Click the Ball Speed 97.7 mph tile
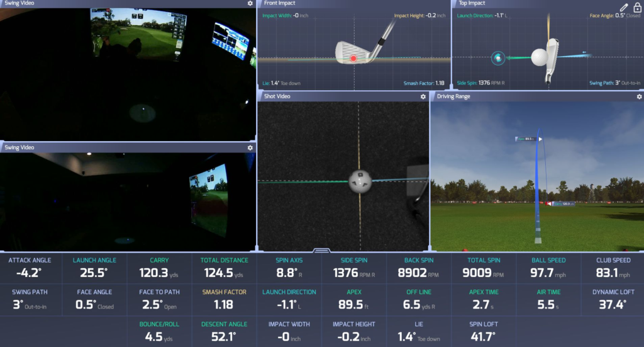The image size is (644, 347). tap(548, 268)
